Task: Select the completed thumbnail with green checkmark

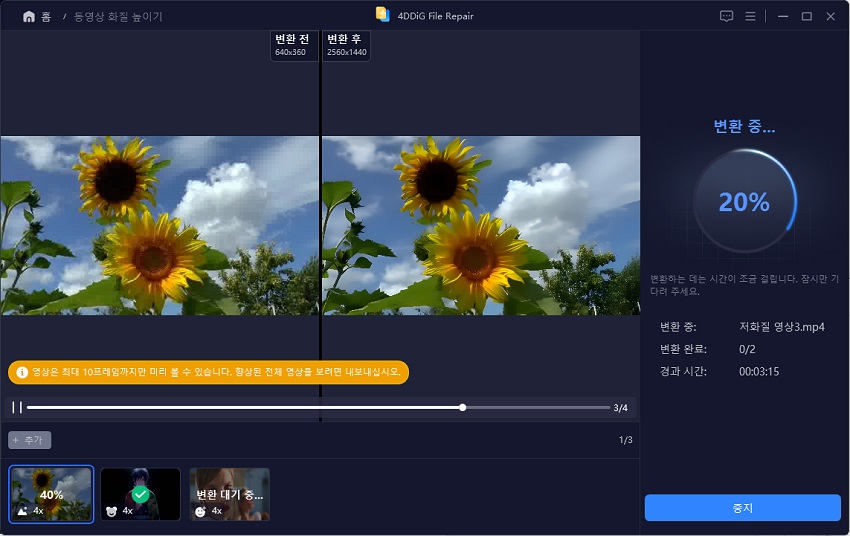Action: [x=140, y=493]
